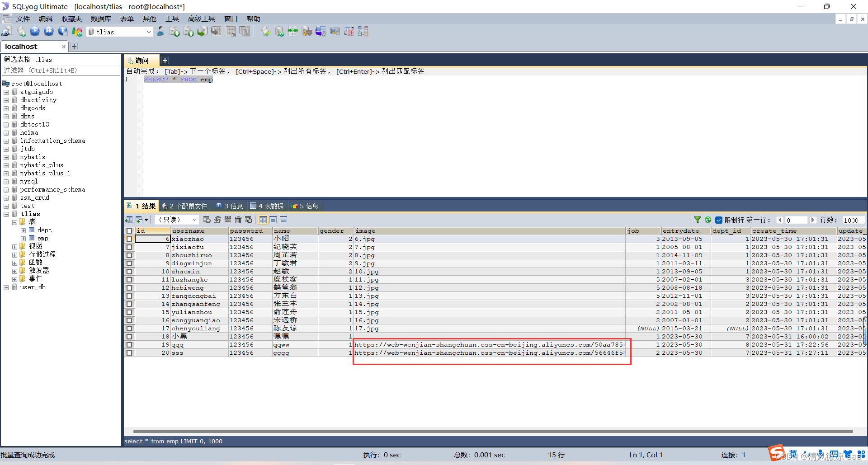
Task: Select the emp table in tree
Action: (43, 239)
